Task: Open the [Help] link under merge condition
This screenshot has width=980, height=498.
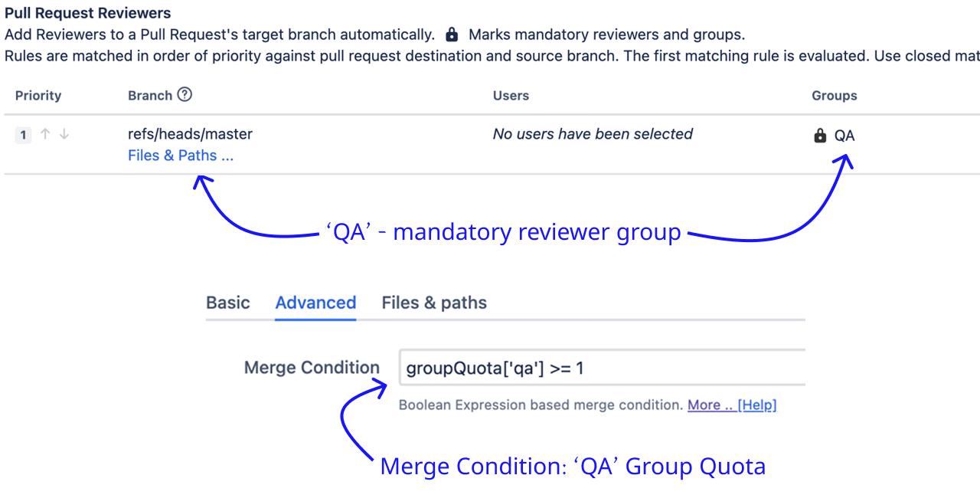Action: click(757, 405)
